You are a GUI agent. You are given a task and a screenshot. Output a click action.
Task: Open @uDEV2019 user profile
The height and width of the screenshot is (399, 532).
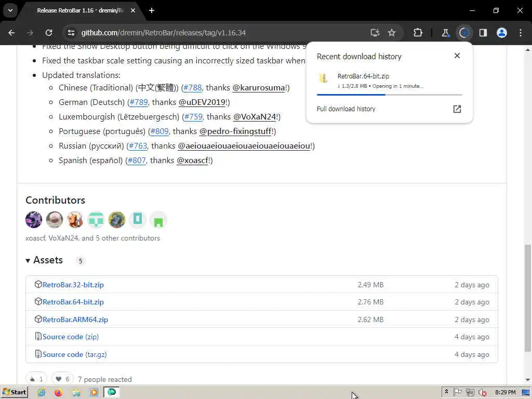tap(202, 102)
